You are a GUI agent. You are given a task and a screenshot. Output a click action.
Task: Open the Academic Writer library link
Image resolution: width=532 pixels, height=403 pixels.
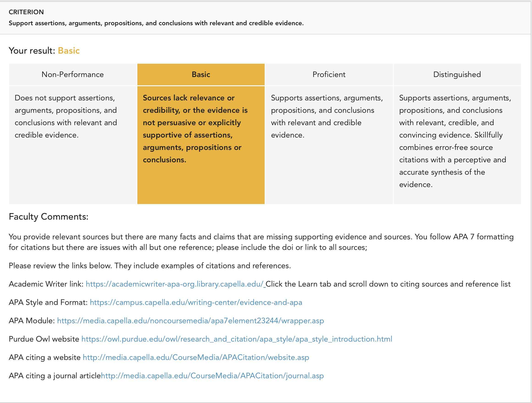[x=175, y=284]
